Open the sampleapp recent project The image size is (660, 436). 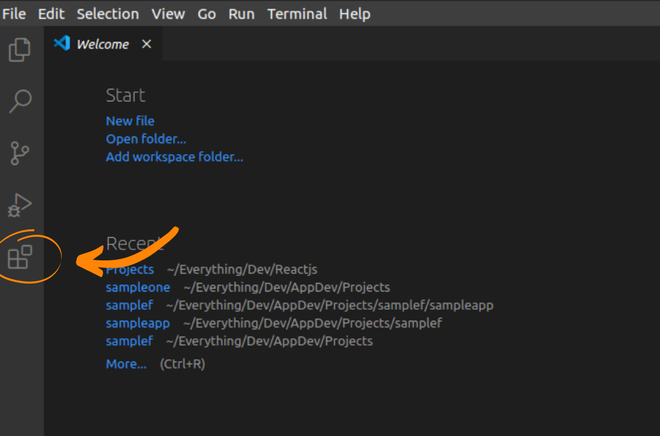click(x=138, y=323)
